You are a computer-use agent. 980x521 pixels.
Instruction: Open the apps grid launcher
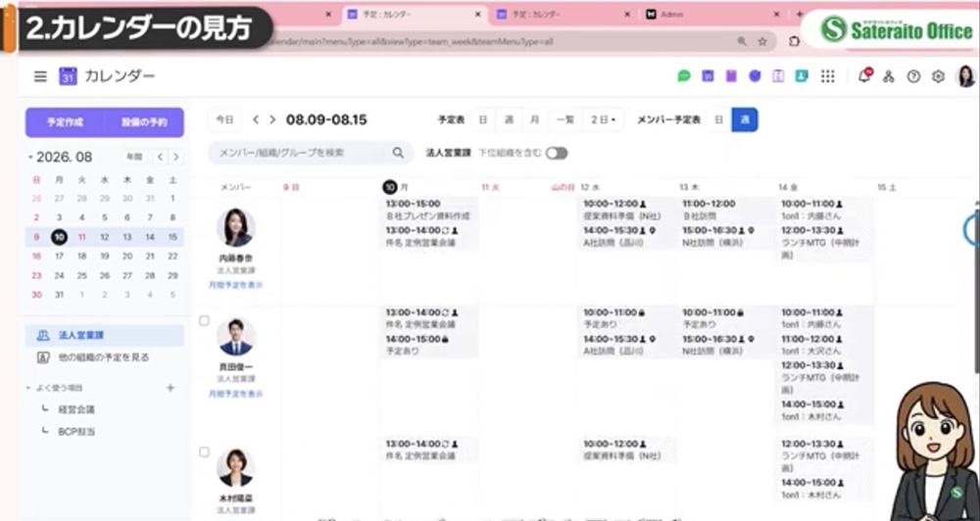[827, 76]
